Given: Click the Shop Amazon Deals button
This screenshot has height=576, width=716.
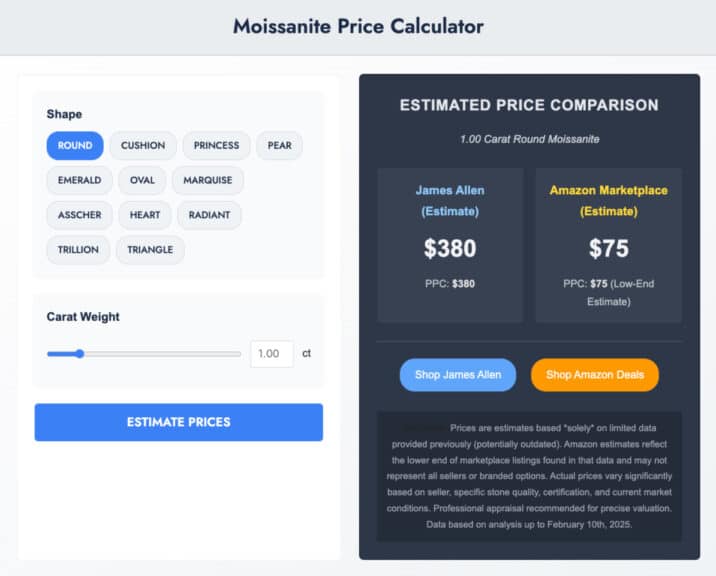Looking at the screenshot, I should (595, 375).
